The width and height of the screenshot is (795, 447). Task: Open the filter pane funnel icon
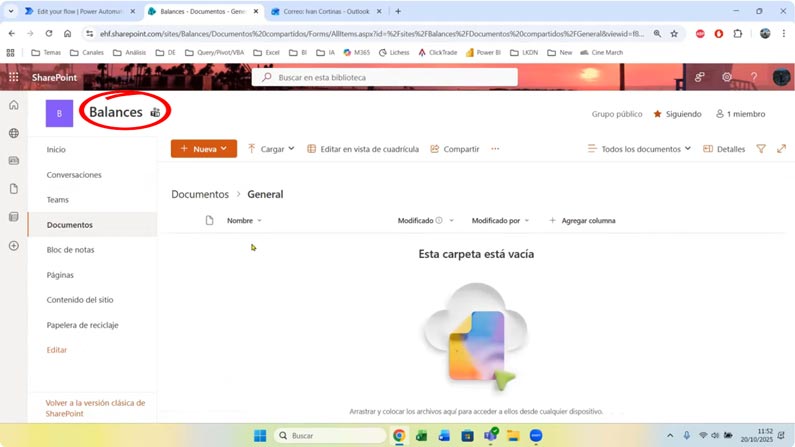tap(761, 148)
